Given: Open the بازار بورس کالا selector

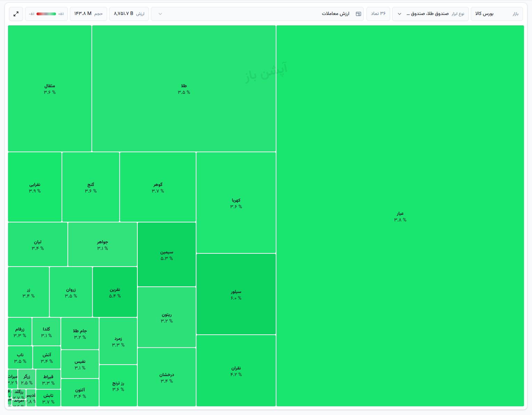Looking at the screenshot, I should (497, 14).
